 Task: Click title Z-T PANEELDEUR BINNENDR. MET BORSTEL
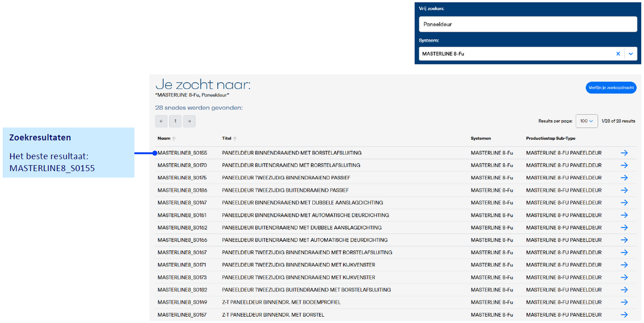click(x=273, y=315)
